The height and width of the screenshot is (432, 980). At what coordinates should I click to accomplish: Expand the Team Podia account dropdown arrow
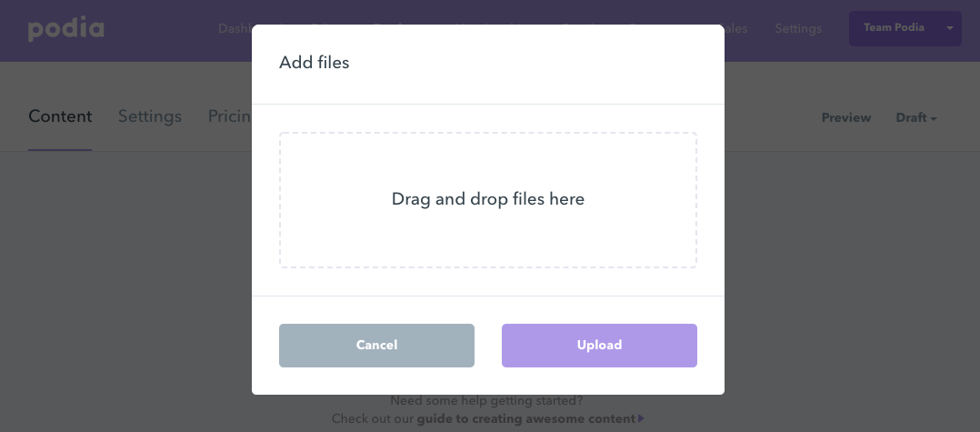coord(950,28)
